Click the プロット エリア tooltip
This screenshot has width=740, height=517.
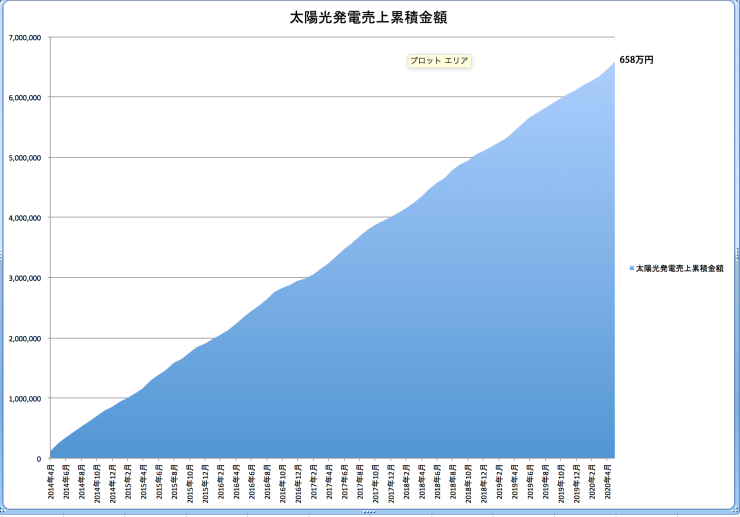[x=439, y=61]
